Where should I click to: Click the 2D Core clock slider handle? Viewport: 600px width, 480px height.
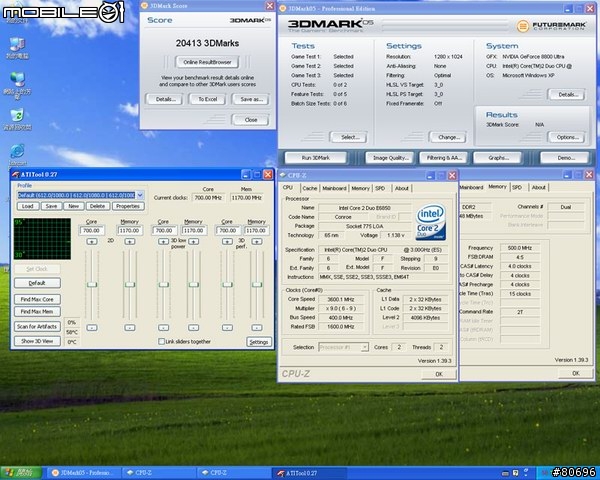pos(92,284)
